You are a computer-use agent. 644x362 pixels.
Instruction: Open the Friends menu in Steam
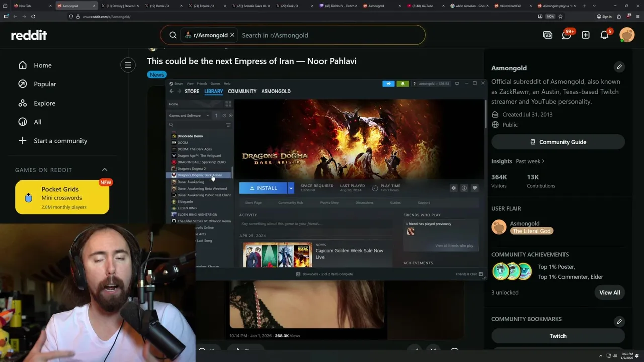pyautogui.click(x=202, y=84)
